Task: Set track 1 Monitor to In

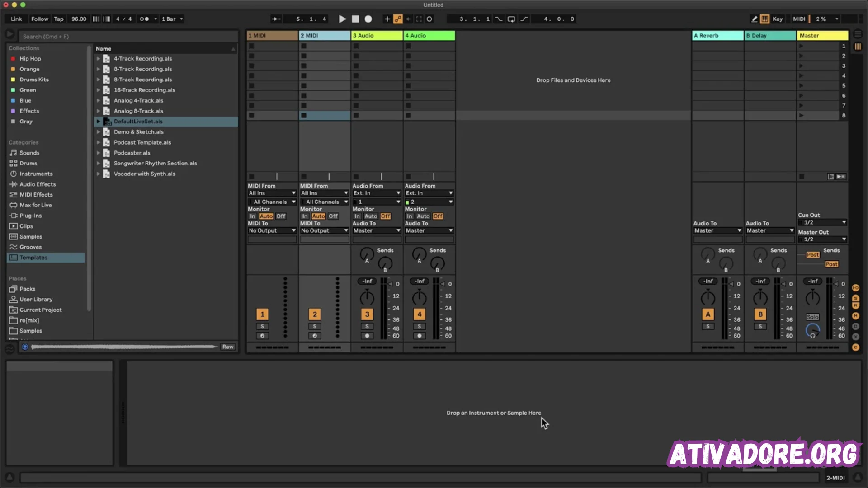Action: [x=252, y=216]
